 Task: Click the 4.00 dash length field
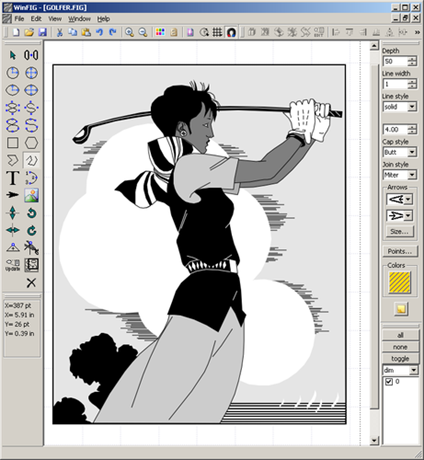coord(395,129)
